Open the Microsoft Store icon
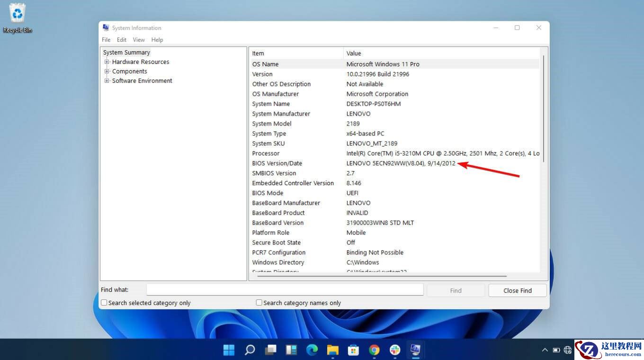The width and height of the screenshot is (644, 360). pos(353,350)
